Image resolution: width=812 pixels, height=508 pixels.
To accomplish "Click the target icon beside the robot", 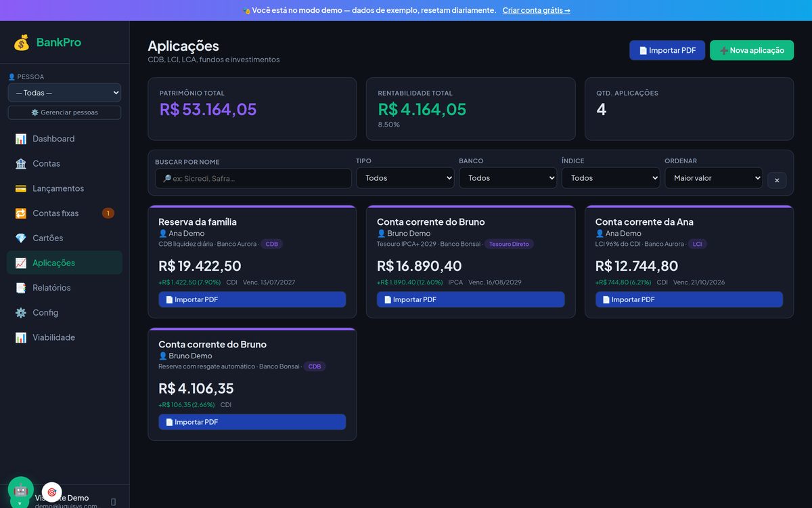I will (x=52, y=492).
